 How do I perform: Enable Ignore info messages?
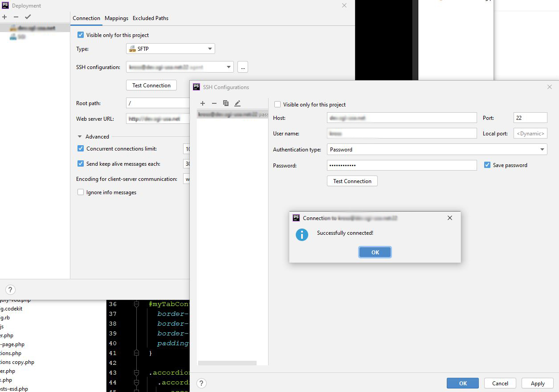81,192
